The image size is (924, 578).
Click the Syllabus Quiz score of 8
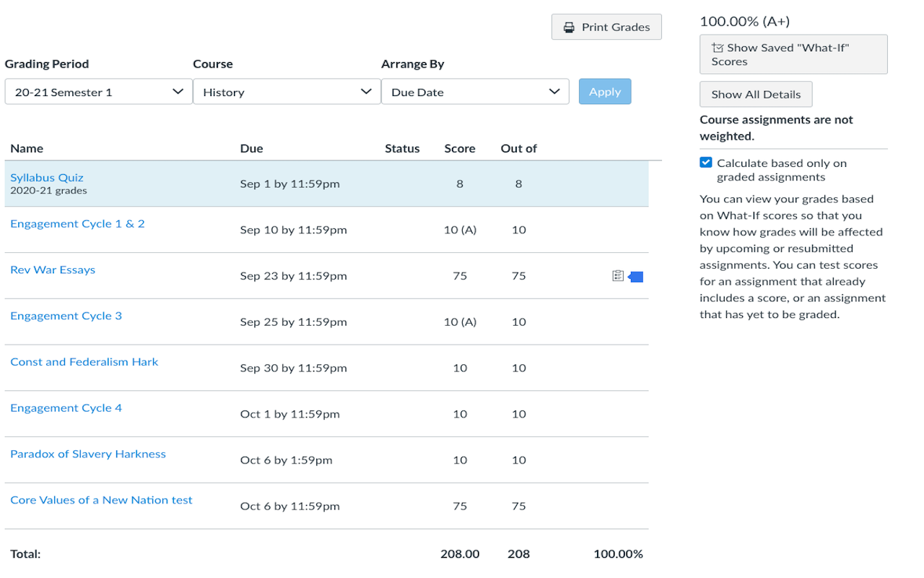[460, 184]
